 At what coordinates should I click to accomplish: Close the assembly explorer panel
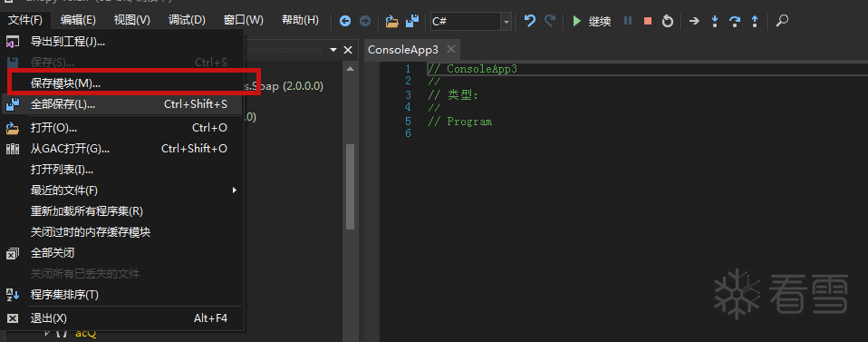(348, 49)
